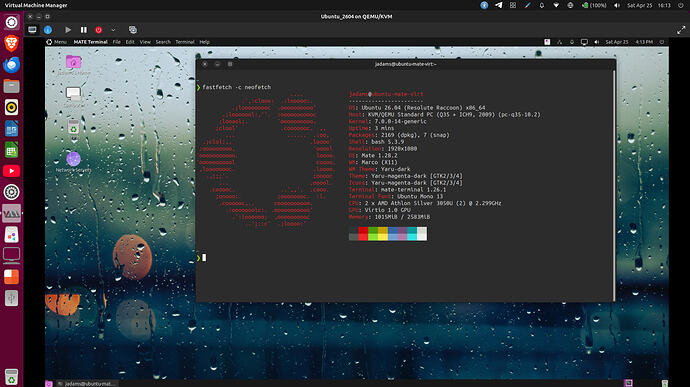This screenshot has height=387, width=690.
Task: Open host volume indicator in top bar
Action: 617,5
